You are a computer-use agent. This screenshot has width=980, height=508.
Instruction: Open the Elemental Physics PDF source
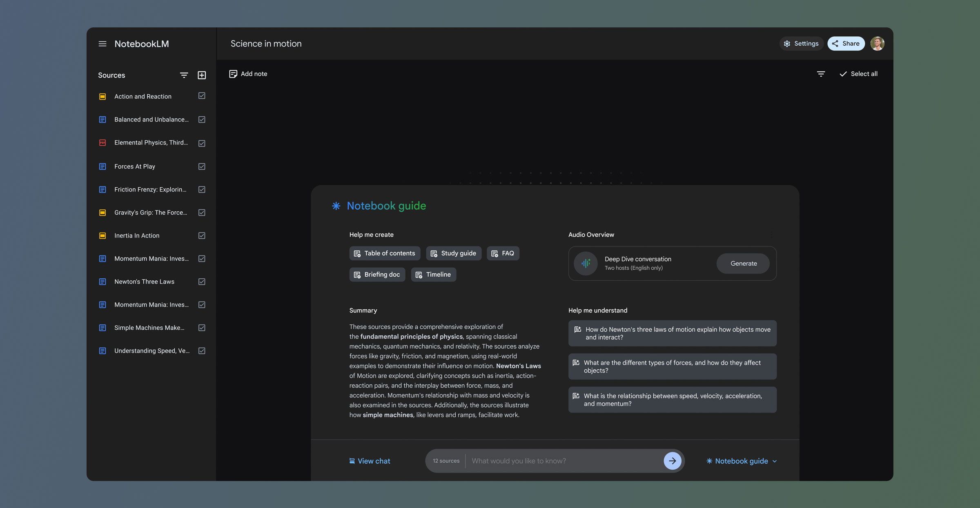click(151, 143)
